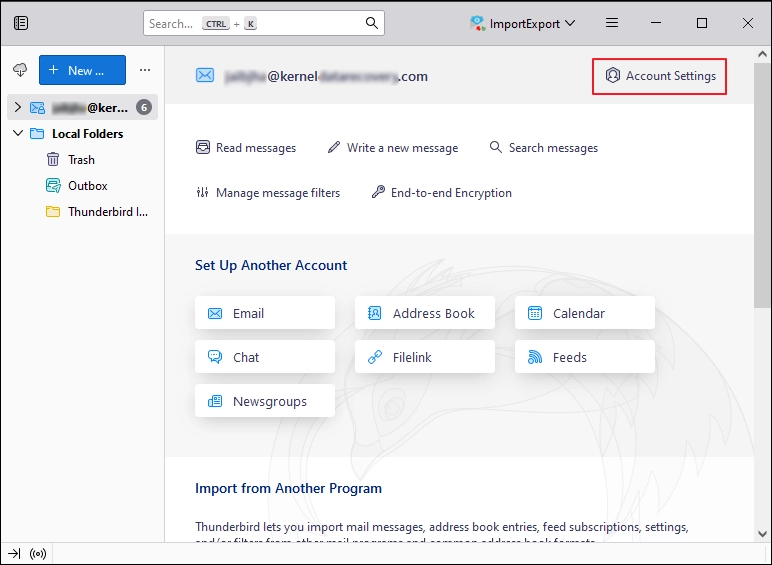Click the scrollbar up arrow
The width and height of the screenshot is (772, 565).
(x=762, y=54)
